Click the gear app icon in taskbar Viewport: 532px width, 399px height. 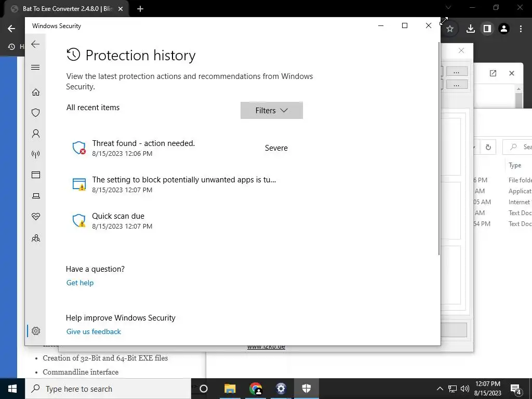click(281, 389)
